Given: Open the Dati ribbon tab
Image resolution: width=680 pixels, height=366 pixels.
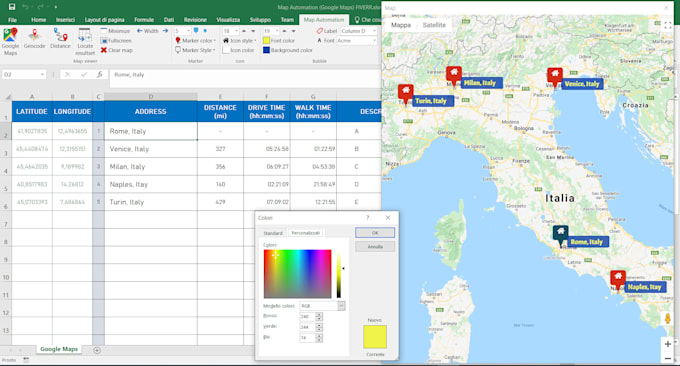Looking at the screenshot, I should pyautogui.click(x=169, y=20).
